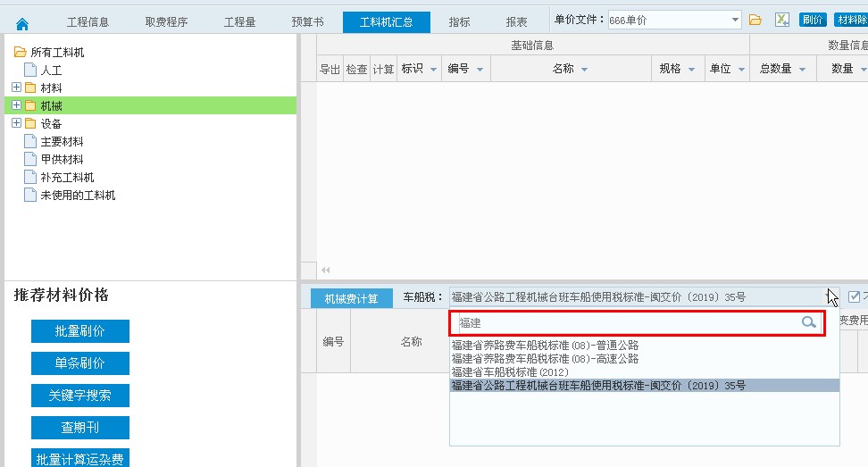Click the 关键字搜索 button
868x467 pixels.
pyautogui.click(x=80, y=395)
